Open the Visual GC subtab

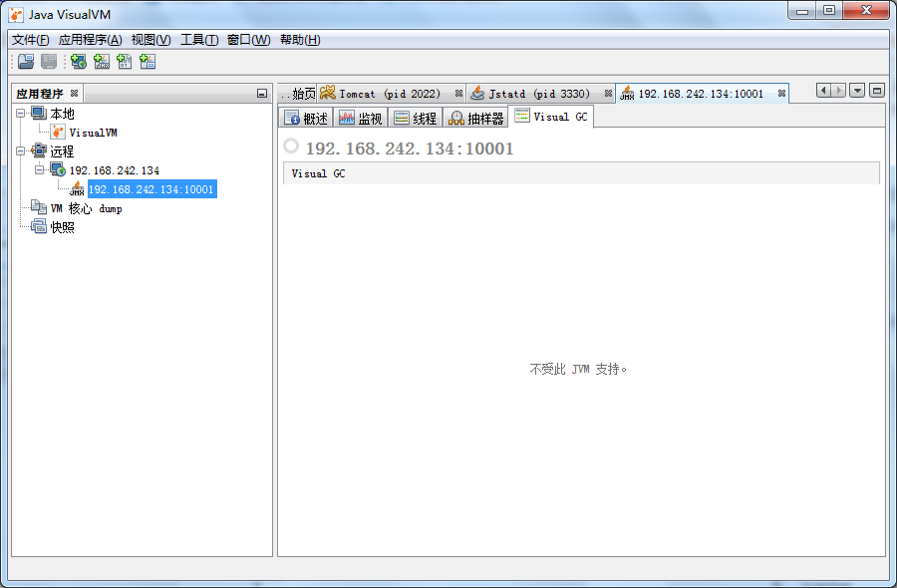551,117
